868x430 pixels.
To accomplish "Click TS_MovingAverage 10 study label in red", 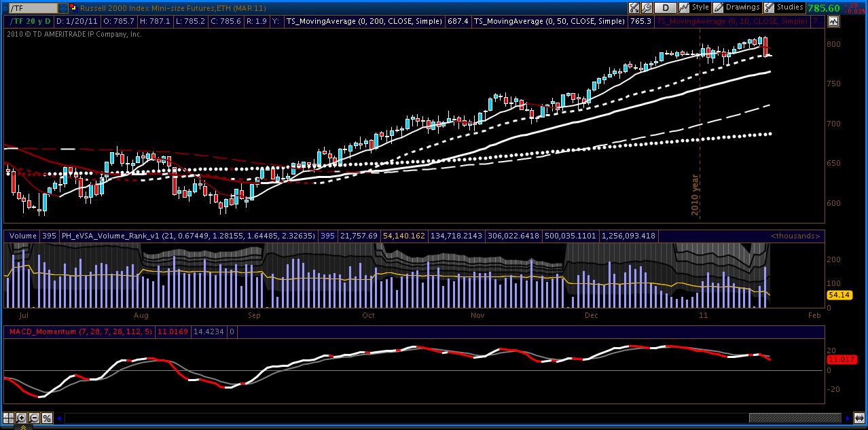I will coord(732,21).
